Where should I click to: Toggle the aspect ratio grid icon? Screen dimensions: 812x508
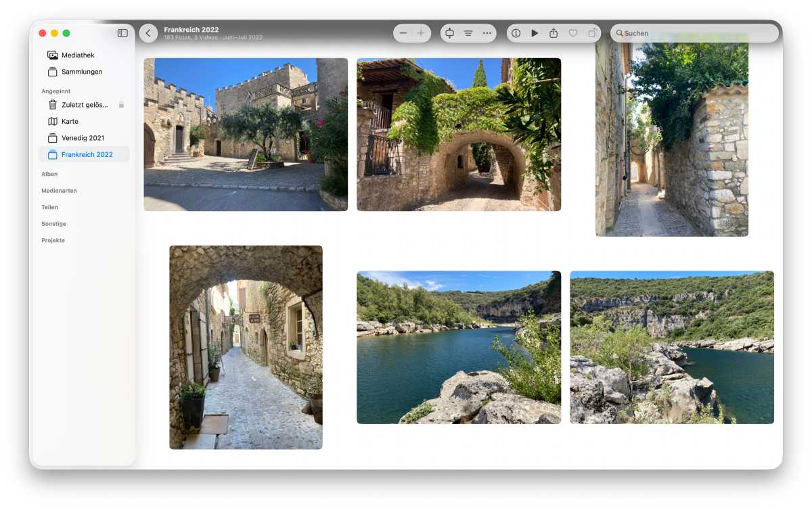(449, 33)
